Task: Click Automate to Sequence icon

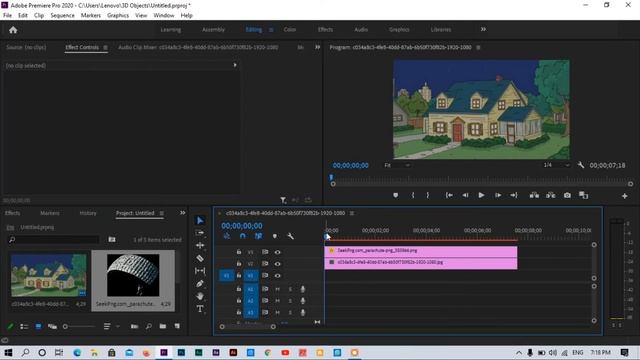Action: coord(134,326)
